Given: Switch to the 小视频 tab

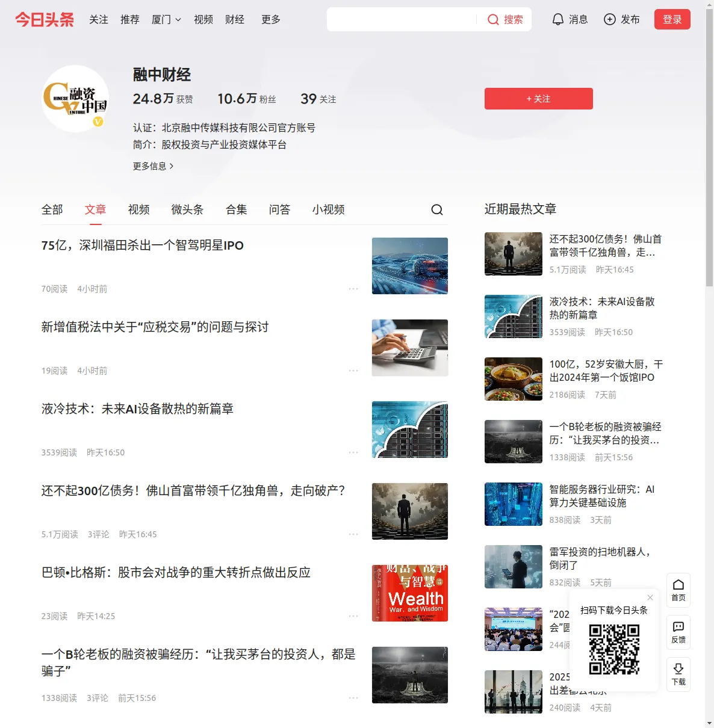Looking at the screenshot, I should 329,209.
